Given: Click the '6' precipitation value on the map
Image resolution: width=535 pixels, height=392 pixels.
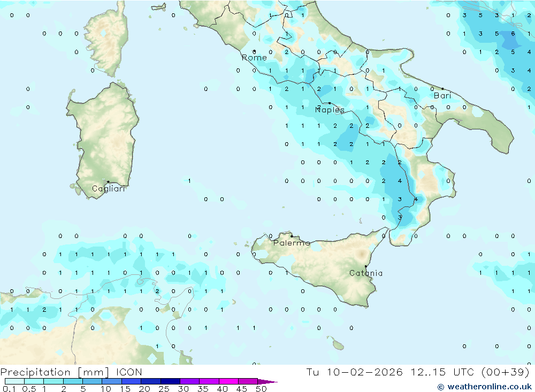Looking at the screenshot, I should coord(513,34).
